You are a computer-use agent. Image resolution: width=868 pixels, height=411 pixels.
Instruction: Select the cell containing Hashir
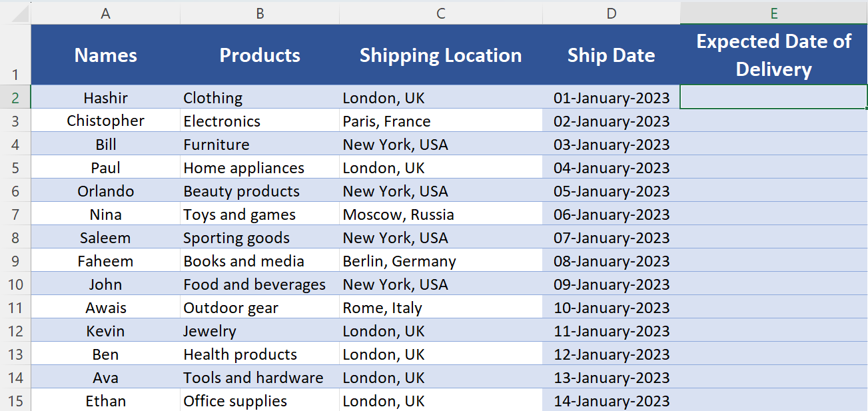(105, 98)
